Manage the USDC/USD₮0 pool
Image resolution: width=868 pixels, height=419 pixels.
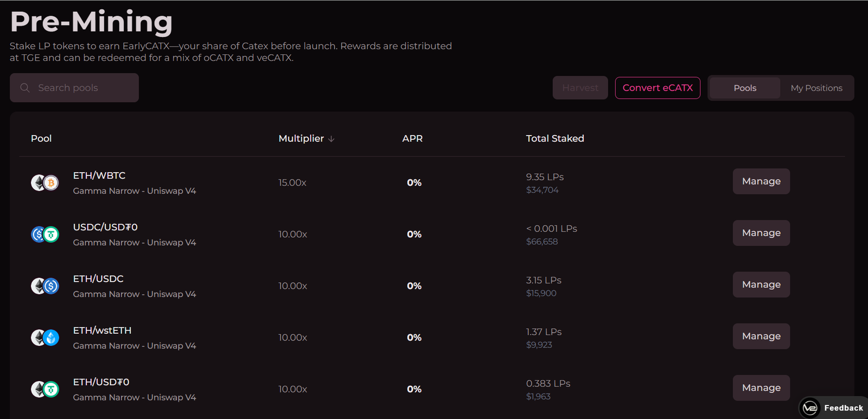click(x=761, y=233)
